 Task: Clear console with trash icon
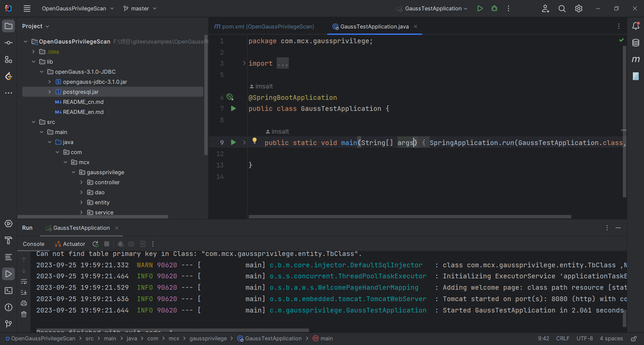[24, 314]
